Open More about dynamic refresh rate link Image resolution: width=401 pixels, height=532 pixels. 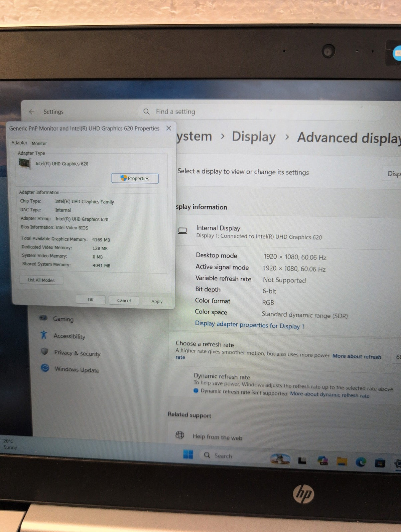[x=329, y=394]
